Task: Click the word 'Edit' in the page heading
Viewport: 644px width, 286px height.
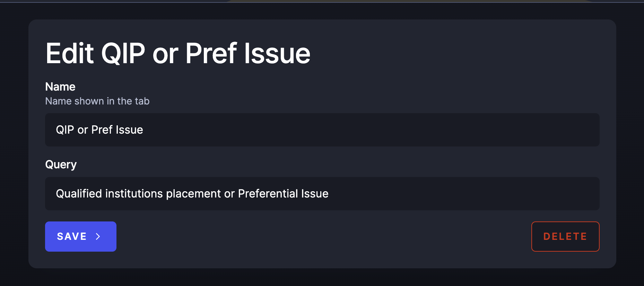Action: click(x=70, y=53)
